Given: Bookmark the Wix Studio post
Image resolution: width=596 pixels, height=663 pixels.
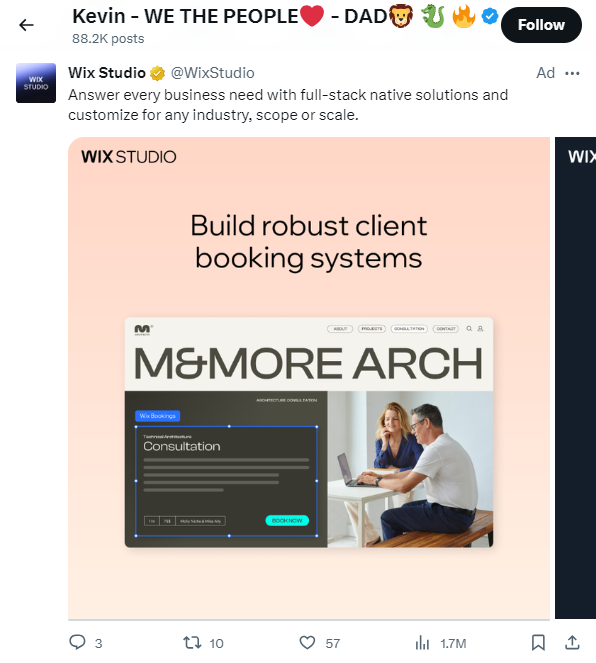Looking at the screenshot, I should point(538,643).
